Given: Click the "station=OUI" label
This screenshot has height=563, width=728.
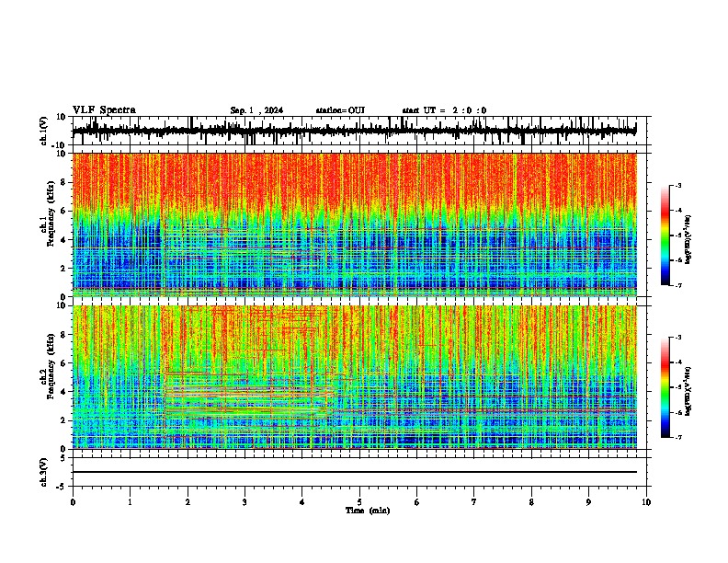Looking at the screenshot, I should coord(340,110).
